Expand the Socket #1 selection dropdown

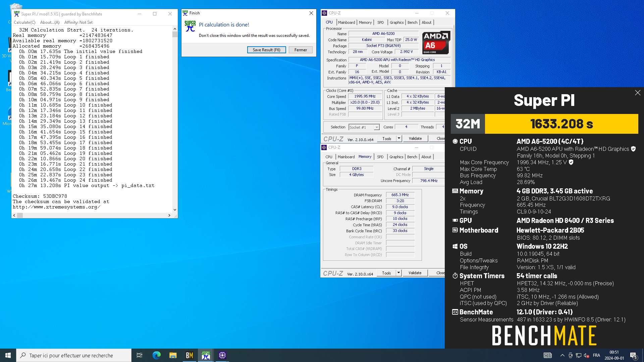pyautogui.click(x=377, y=127)
